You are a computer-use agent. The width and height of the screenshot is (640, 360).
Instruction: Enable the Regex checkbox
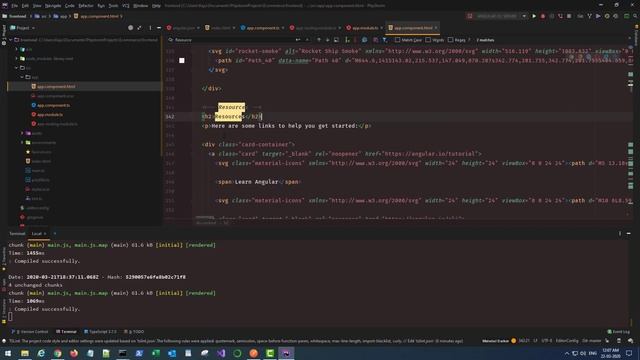click(450, 40)
